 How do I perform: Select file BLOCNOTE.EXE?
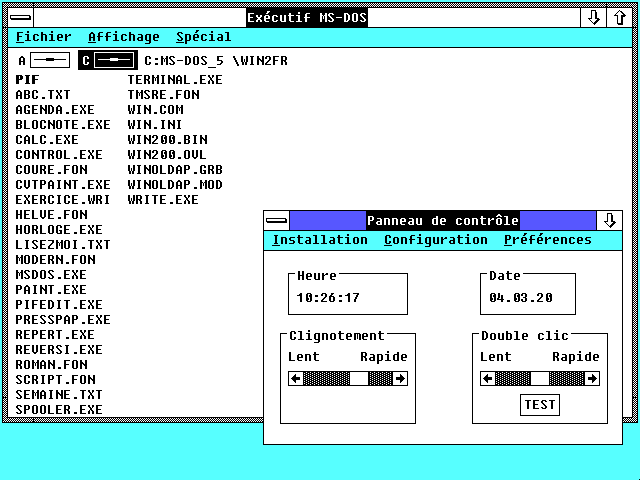(63, 124)
